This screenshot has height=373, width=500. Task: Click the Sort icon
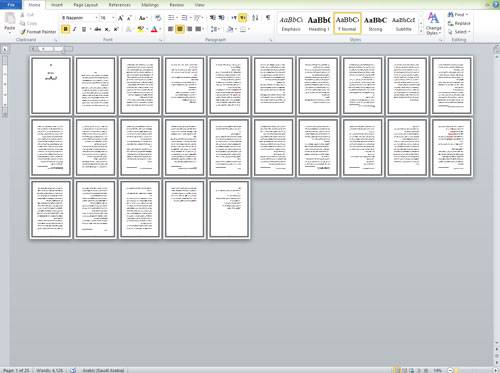[255, 18]
